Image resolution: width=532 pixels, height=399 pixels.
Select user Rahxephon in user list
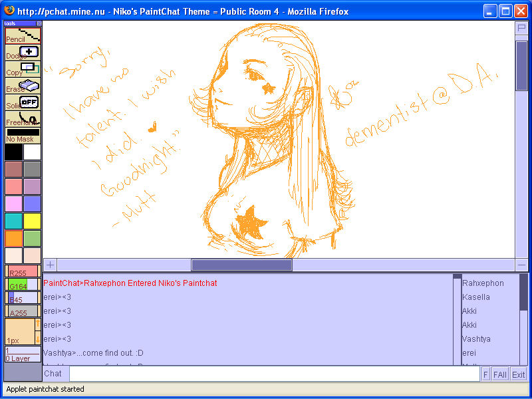pos(483,283)
